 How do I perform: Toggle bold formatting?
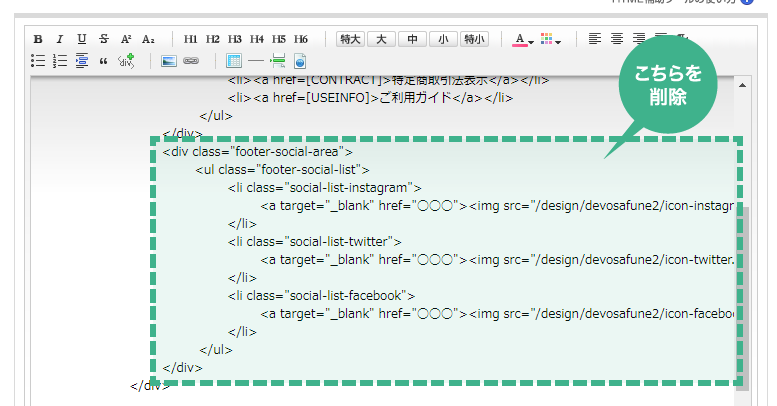click(38, 39)
